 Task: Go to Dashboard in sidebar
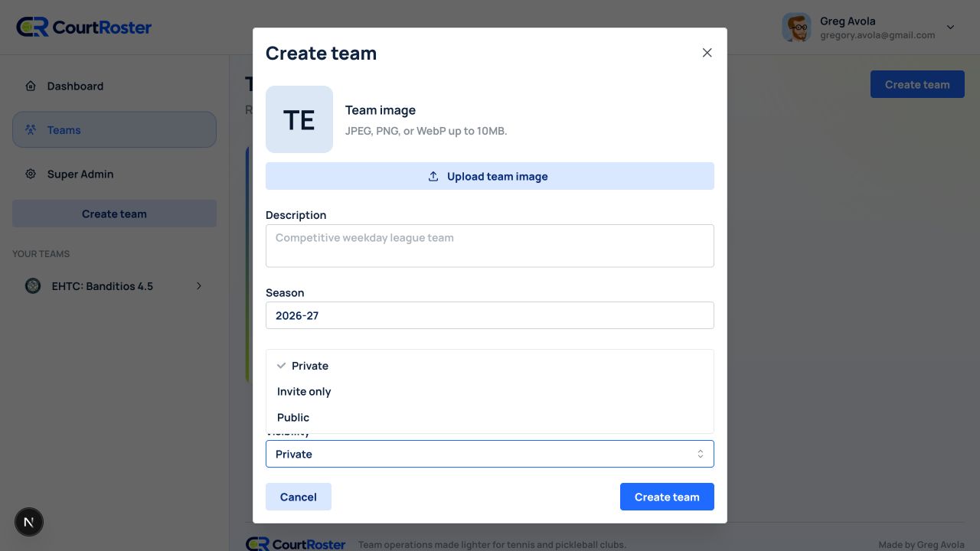coord(114,86)
